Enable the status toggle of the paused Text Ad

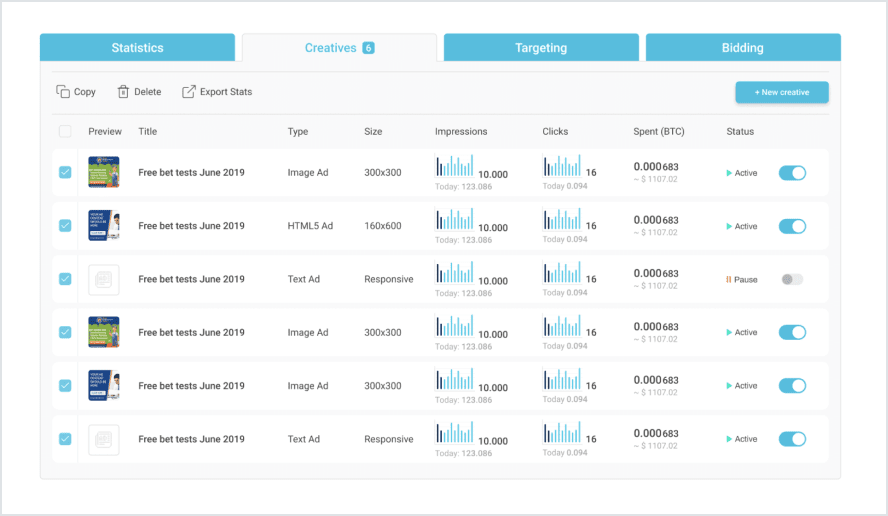click(x=792, y=279)
